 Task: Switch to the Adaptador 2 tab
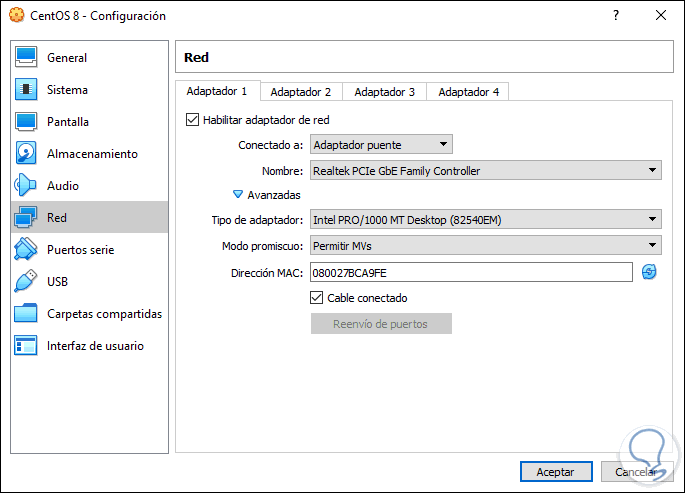(x=300, y=92)
